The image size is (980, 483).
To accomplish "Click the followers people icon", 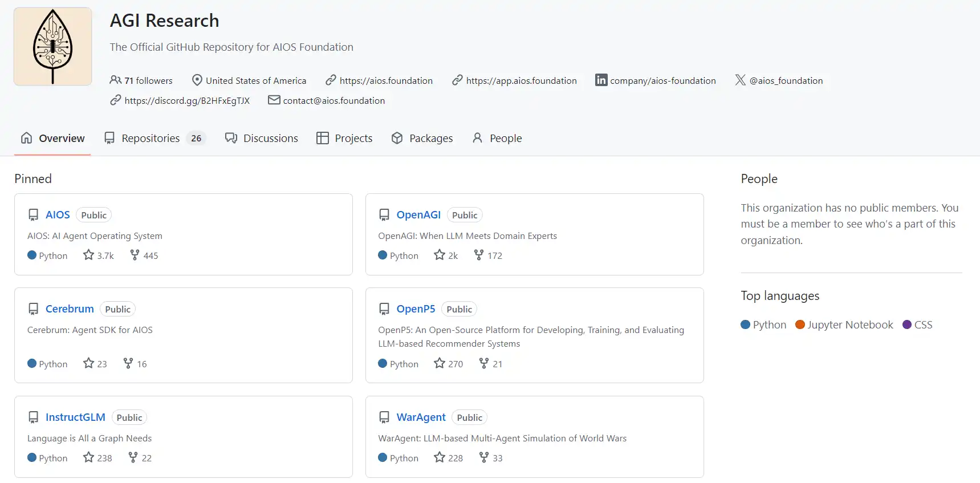I will 115,80.
